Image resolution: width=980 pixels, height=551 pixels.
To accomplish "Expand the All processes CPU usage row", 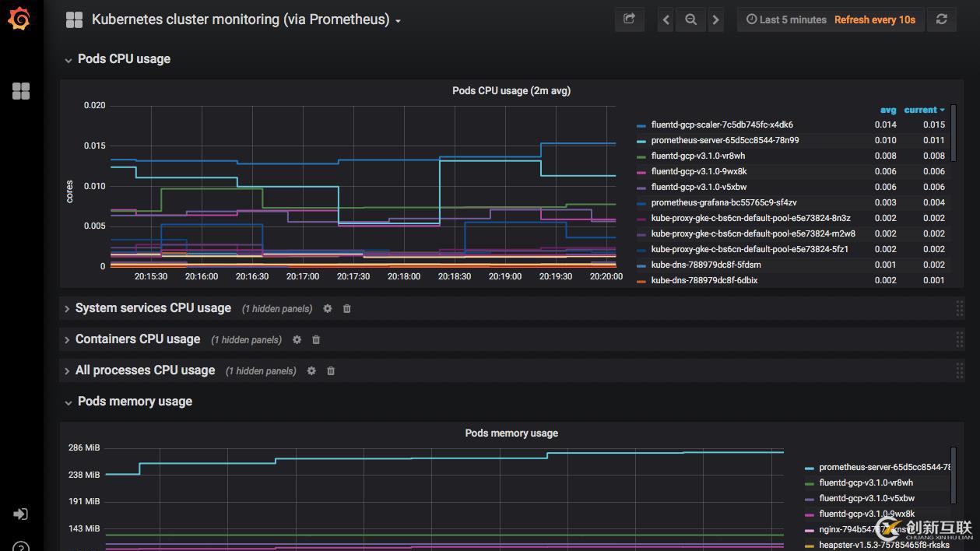I will pyautogui.click(x=145, y=370).
